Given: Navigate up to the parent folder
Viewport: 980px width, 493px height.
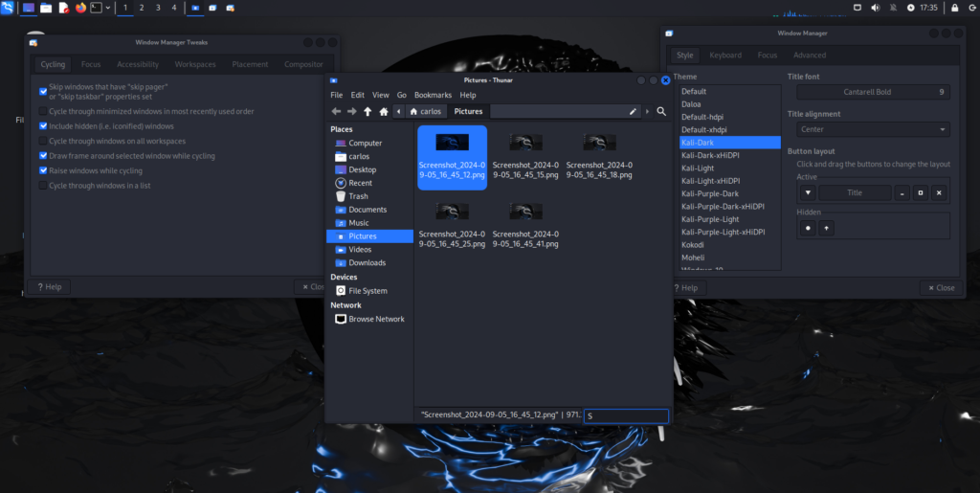Looking at the screenshot, I should point(367,112).
